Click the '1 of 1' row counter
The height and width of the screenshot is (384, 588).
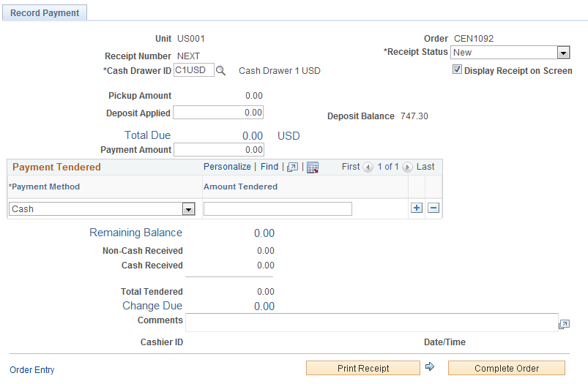tap(388, 167)
